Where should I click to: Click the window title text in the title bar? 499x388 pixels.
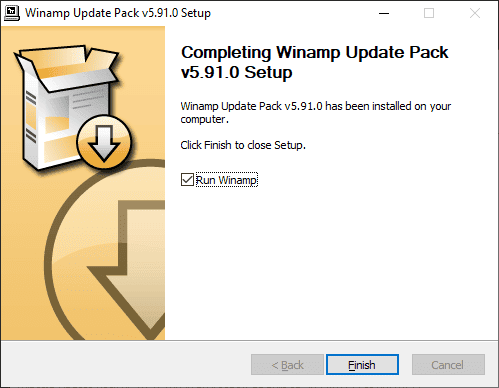click(x=118, y=13)
